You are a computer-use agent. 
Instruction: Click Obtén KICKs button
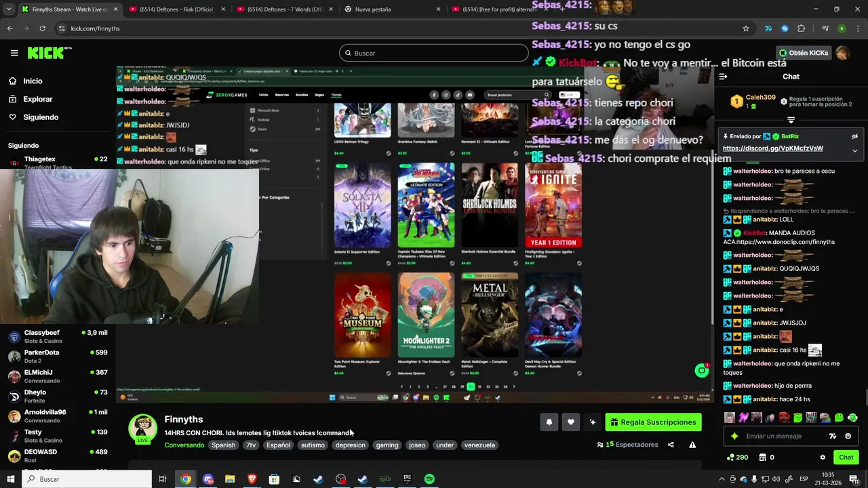[803, 53]
